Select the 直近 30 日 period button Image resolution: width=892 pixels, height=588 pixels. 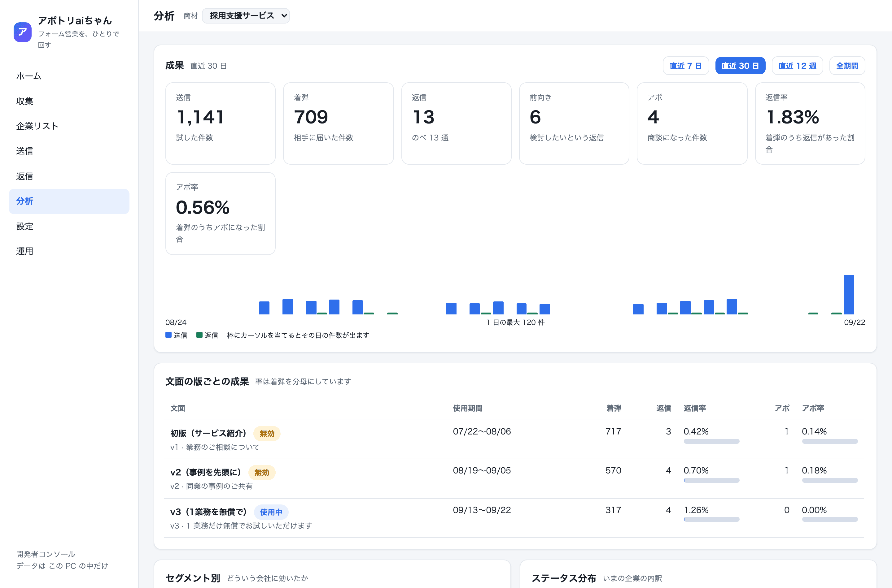point(740,66)
